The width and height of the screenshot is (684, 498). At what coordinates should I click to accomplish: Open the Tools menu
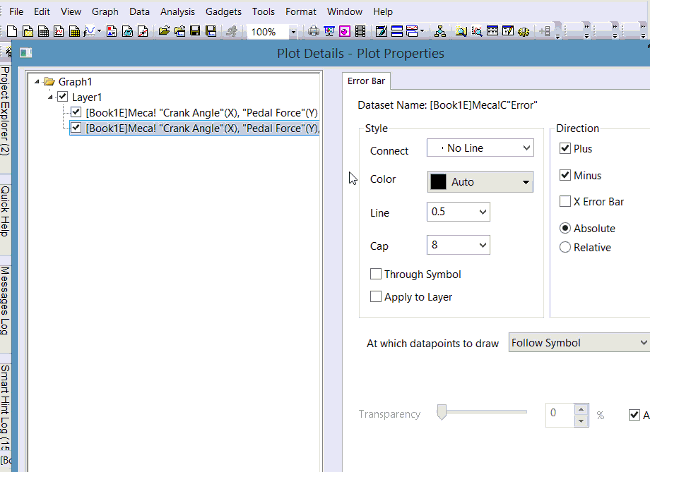coord(263,12)
